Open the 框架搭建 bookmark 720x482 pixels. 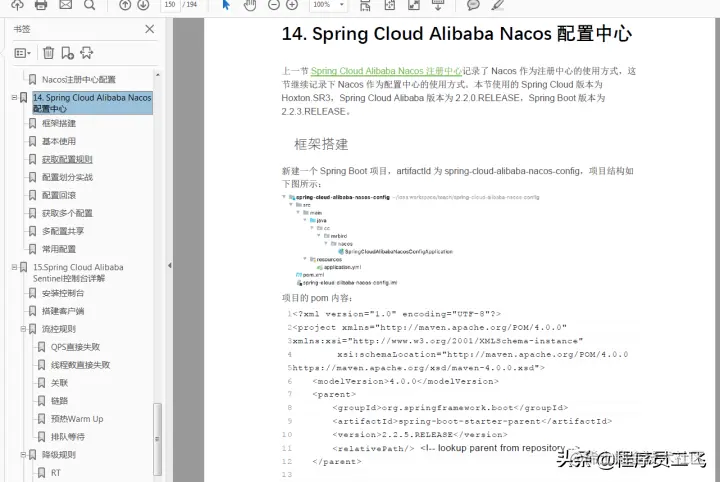pyautogui.click(x=59, y=123)
